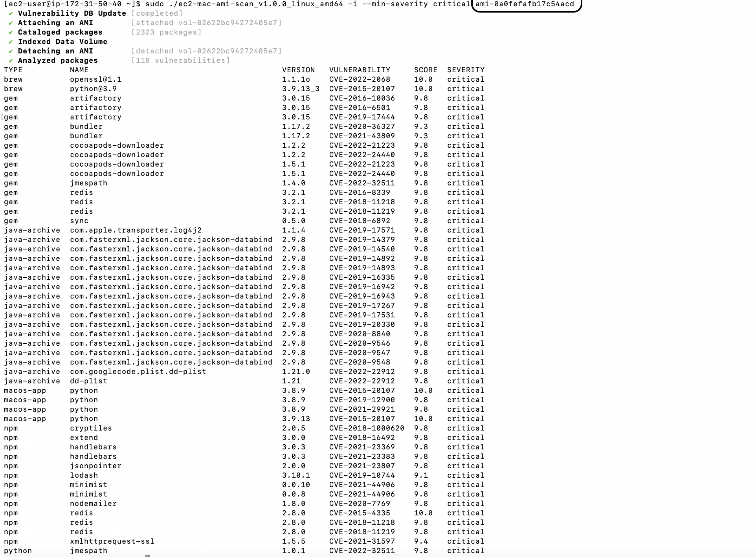
Task: Select score 9.1 in the lodash row
Action: 421,475
